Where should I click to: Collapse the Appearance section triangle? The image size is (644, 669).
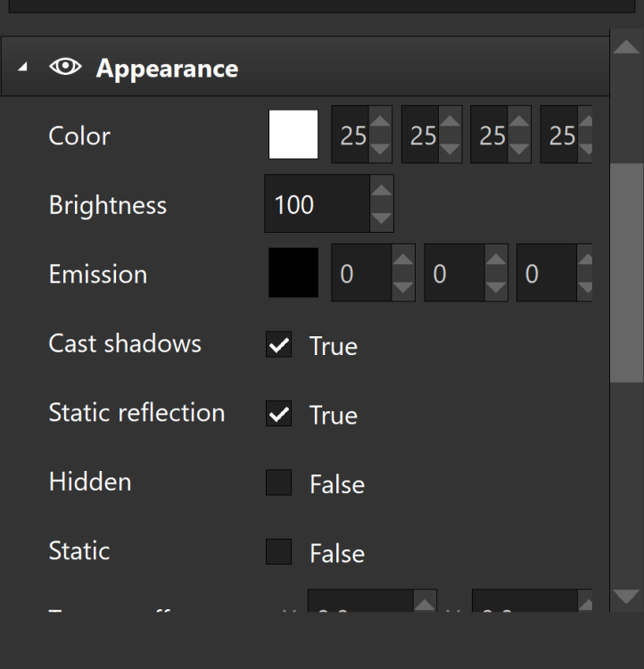(x=22, y=69)
